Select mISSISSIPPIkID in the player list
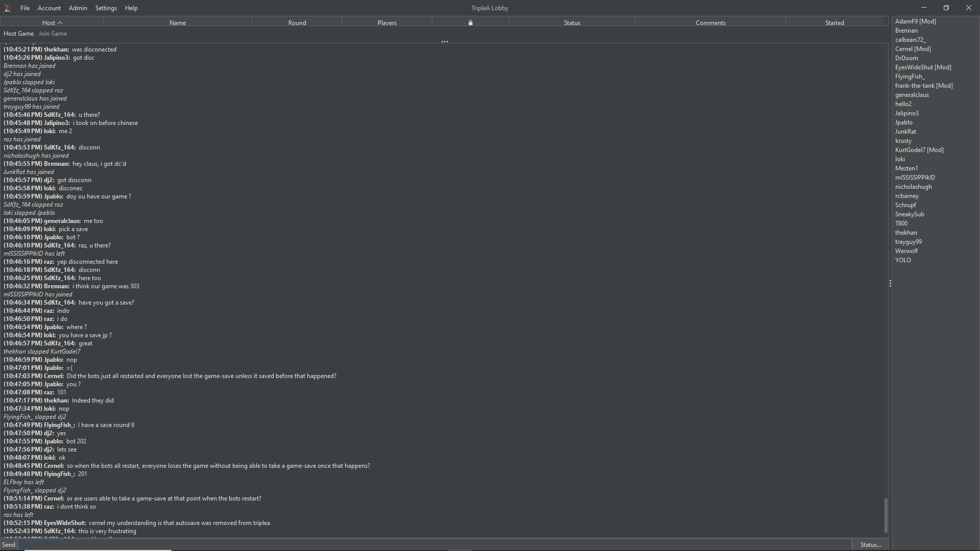 (915, 178)
